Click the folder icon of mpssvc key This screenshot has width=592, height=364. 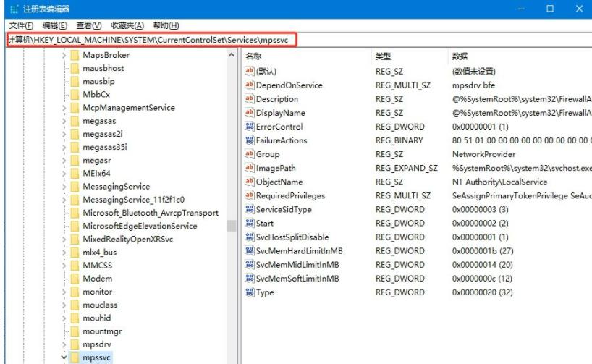click(x=75, y=357)
